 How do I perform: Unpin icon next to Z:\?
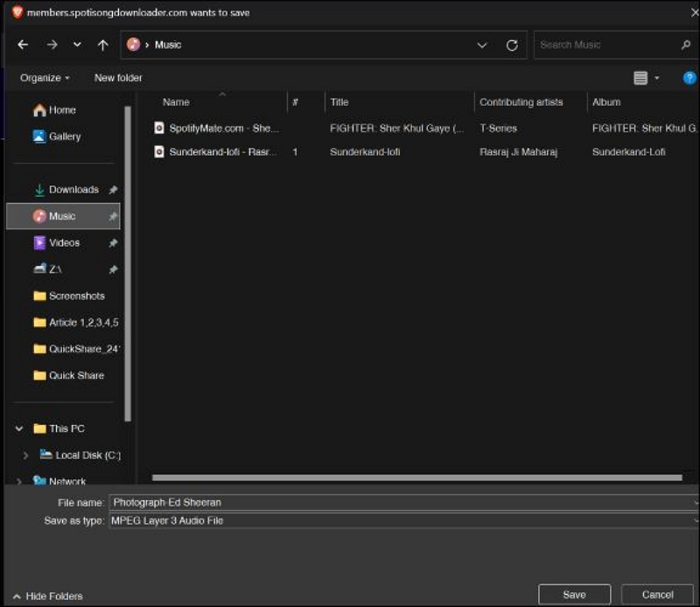click(113, 269)
